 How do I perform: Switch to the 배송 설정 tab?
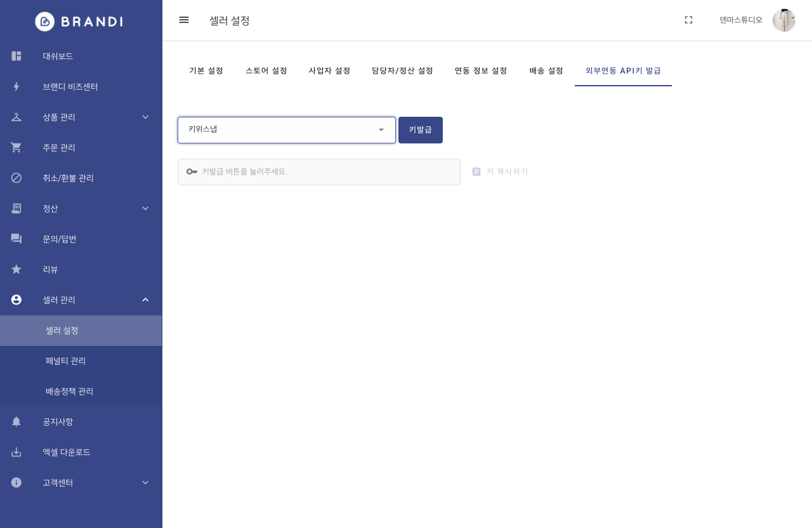tap(546, 70)
